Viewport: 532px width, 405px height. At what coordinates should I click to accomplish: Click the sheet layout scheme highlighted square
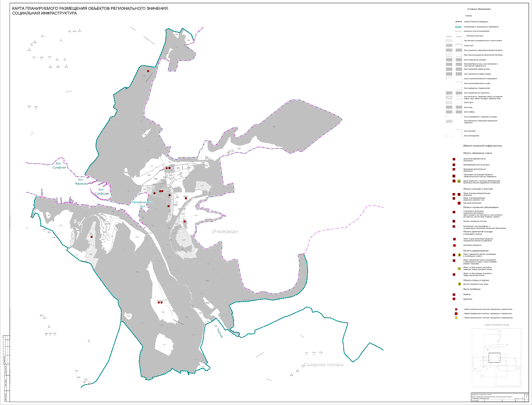pos(494,358)
